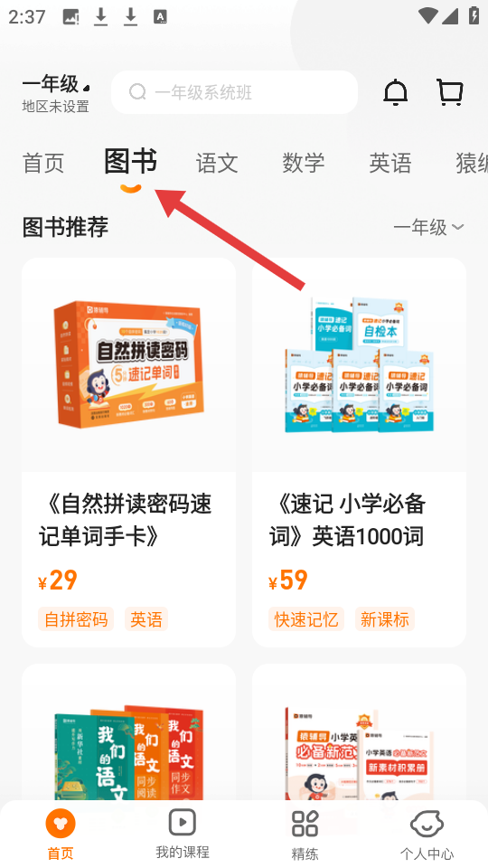Image resolution: width=488 pixels, height=868 pixels.
Task: Tap the orange 首页 bottom icon
Action: (61, 823)
